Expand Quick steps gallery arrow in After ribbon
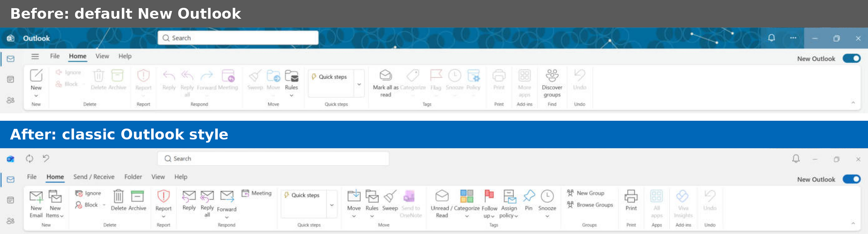 (332, 205)
